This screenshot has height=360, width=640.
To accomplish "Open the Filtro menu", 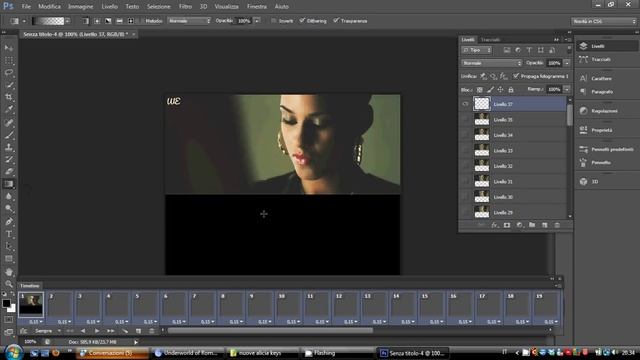I will [185, 7].
